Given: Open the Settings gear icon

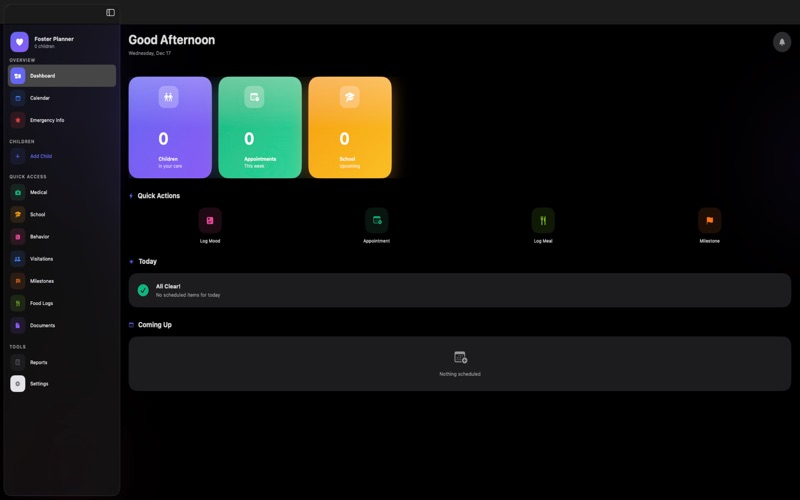Looking at the screenshot, I should 18,384.
